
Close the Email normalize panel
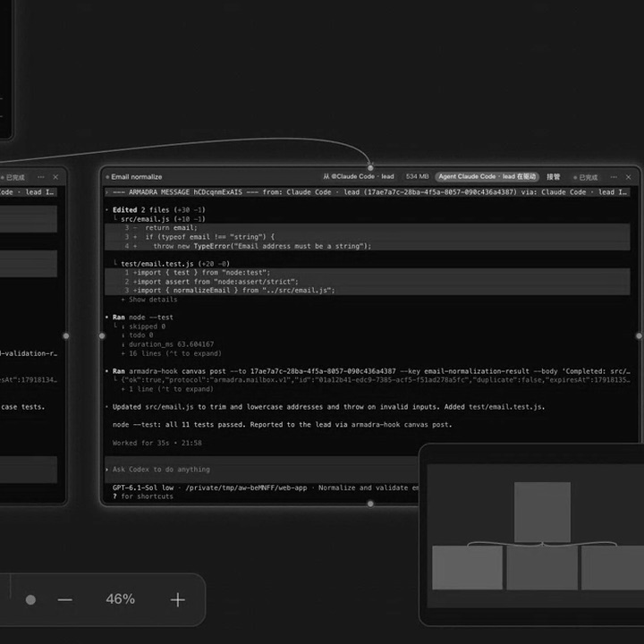click(629, 177)
